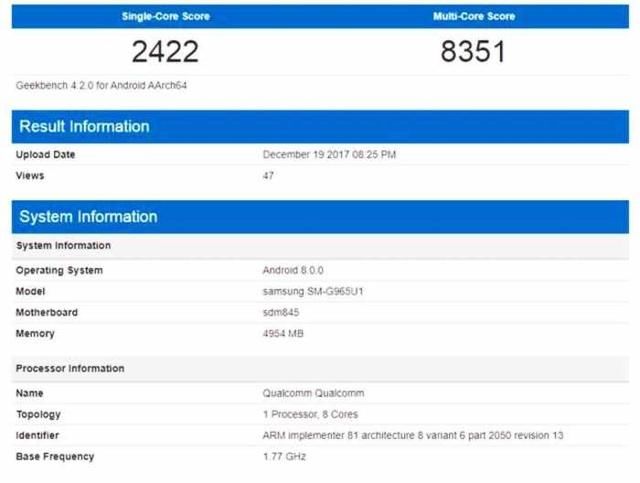The image size is (640, 483).
Task: Click the blue Result Information banner
Action: tap(320, 126)
